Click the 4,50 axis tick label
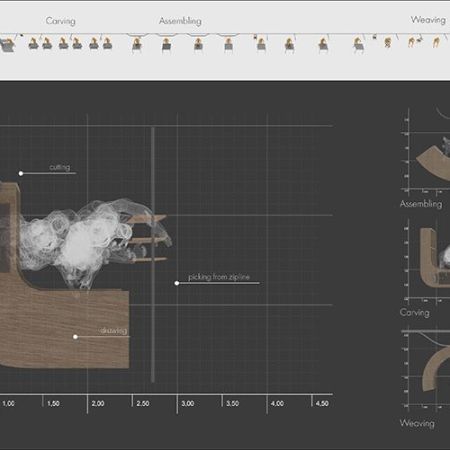The image size is (450, 450). tap(322, 403)
